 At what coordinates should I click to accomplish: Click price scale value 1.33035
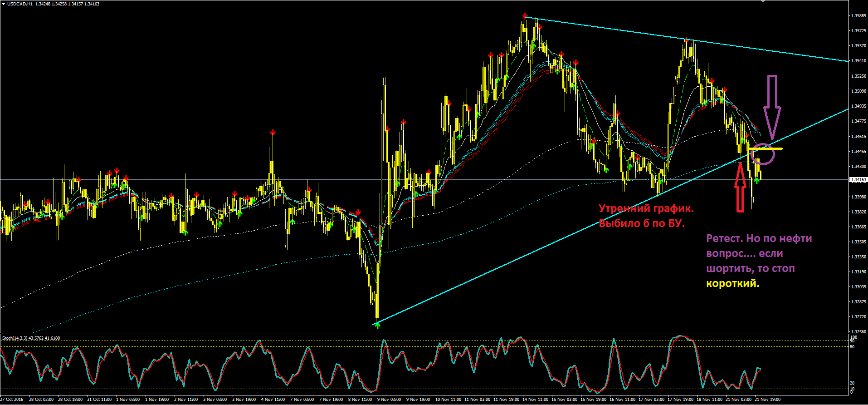pyautogui.click(x=858, y=287)
